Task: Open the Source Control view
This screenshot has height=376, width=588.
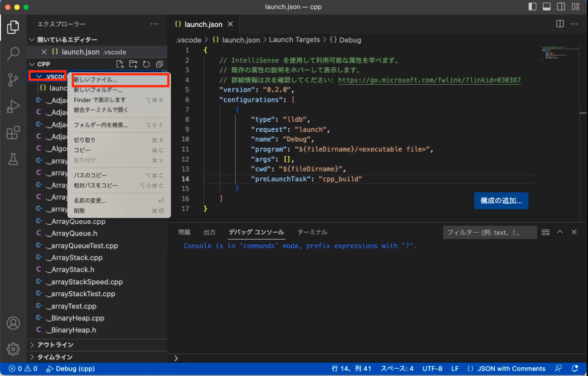Action: coord(13,80)
